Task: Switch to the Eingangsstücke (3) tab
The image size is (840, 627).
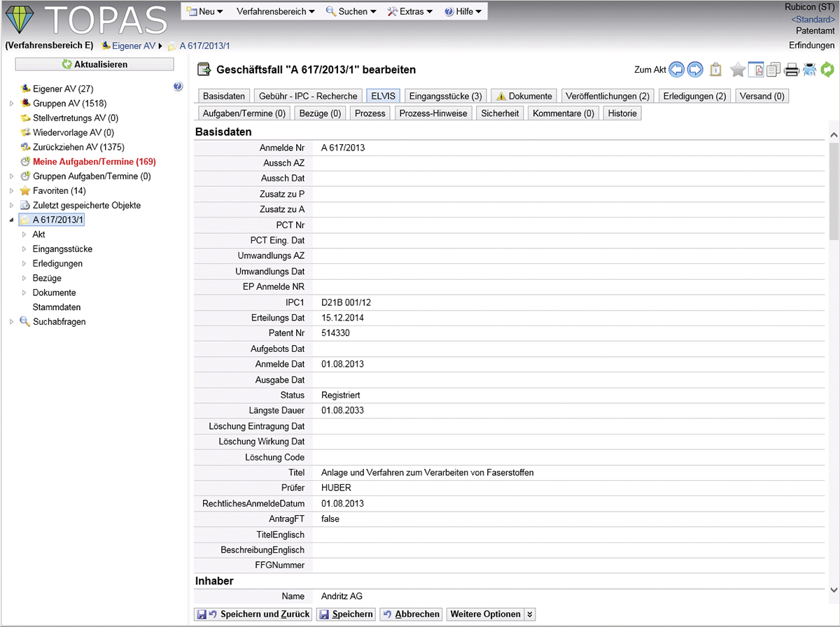Action: pyautogui.click(x=445, y=96)
